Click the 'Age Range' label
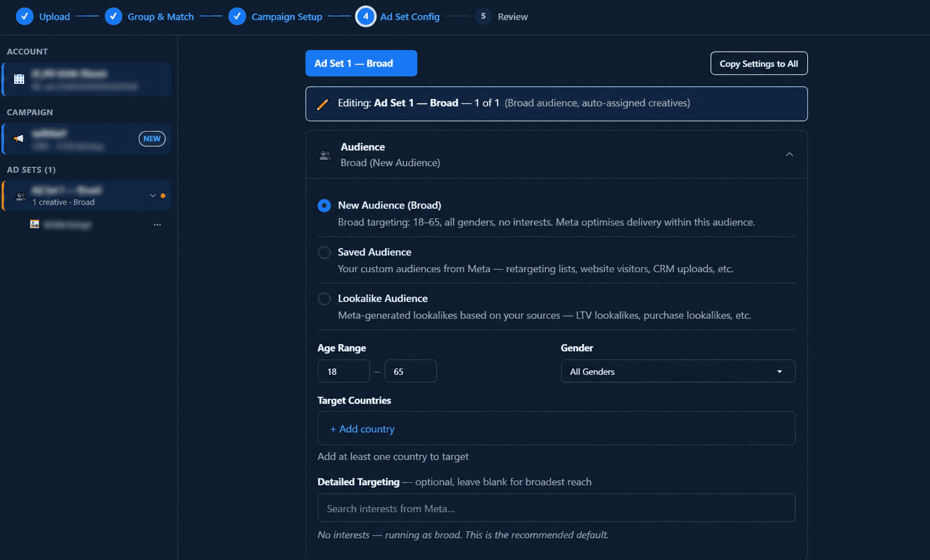This screenshot has width=930, height=560. point(342,348)
